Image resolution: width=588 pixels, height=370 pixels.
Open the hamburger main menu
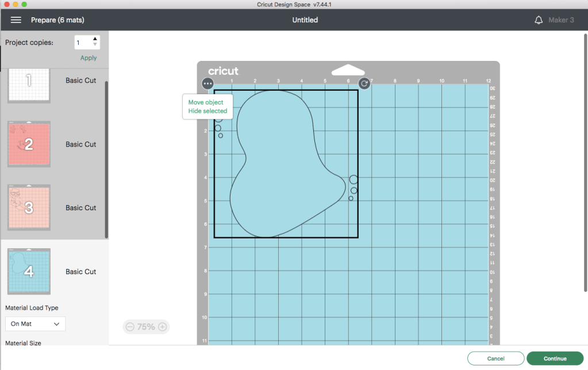(x=16, y=20)
